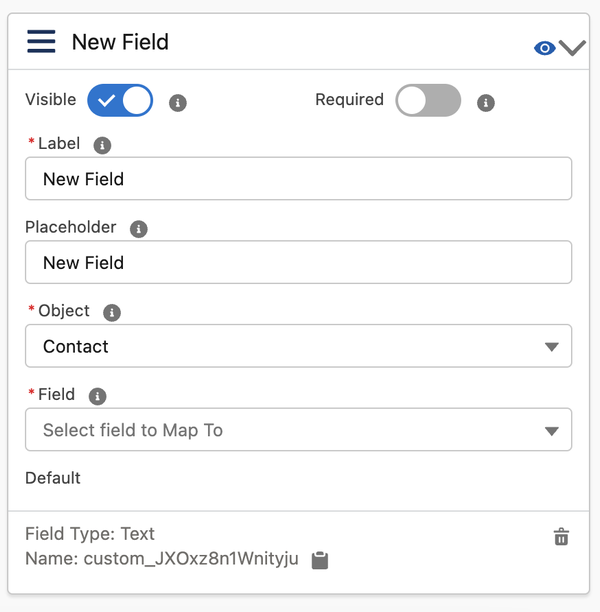Click the hamburger menu icon beside New Field

click(x=41, y=42)
